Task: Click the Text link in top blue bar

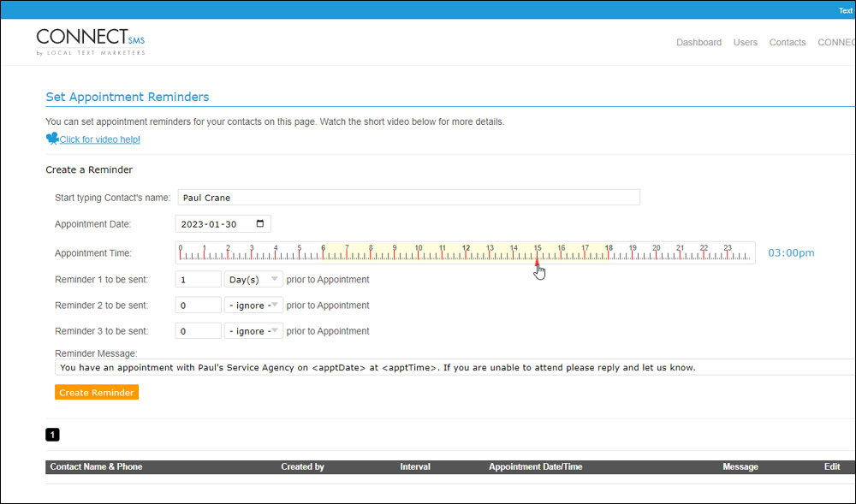Action: pyautogui.click(x=847, y=10)
